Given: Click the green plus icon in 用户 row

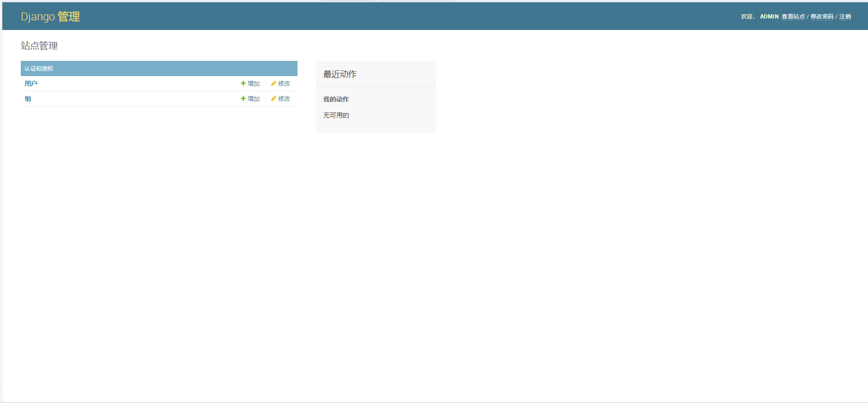Looking at the screenshot, I should (x=243, y=83).
